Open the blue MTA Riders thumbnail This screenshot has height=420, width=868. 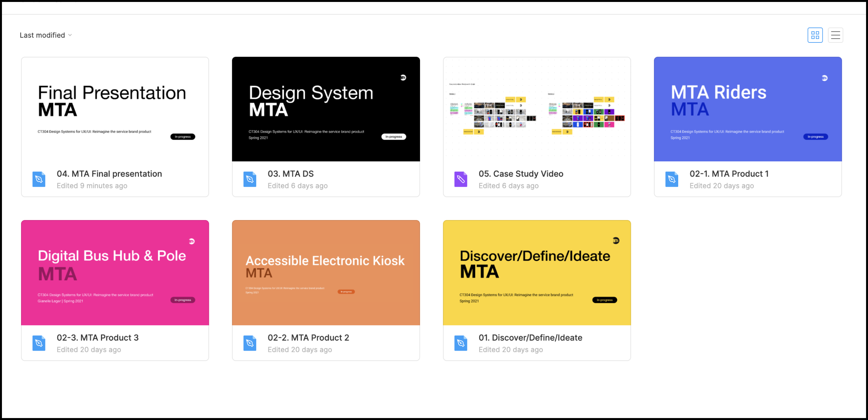coord(748,109)
